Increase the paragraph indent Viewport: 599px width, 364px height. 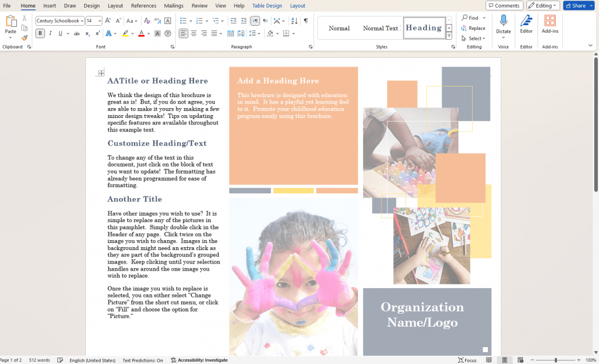[244, 21]
